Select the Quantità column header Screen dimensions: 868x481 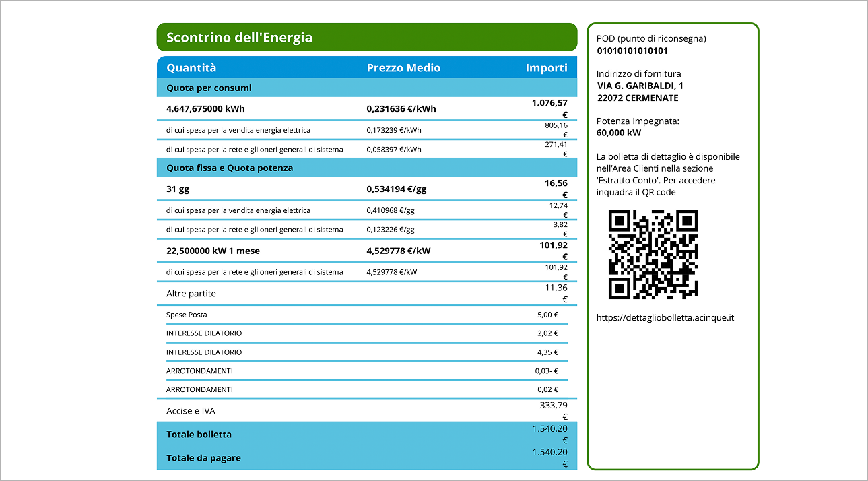click(x=191, y=68)
